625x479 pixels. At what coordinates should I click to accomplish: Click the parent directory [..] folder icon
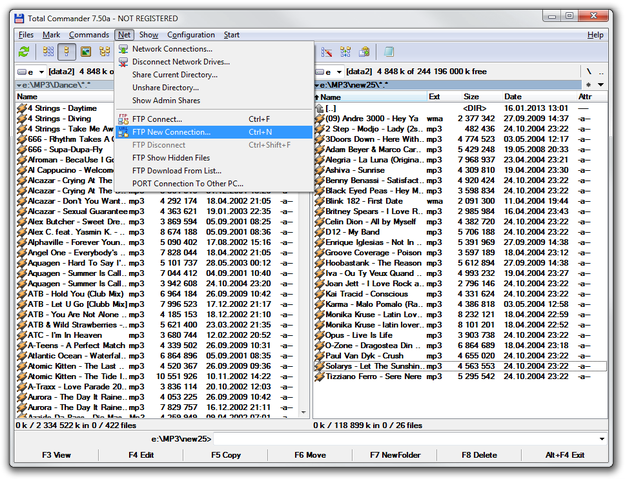[x=319, y=108]
